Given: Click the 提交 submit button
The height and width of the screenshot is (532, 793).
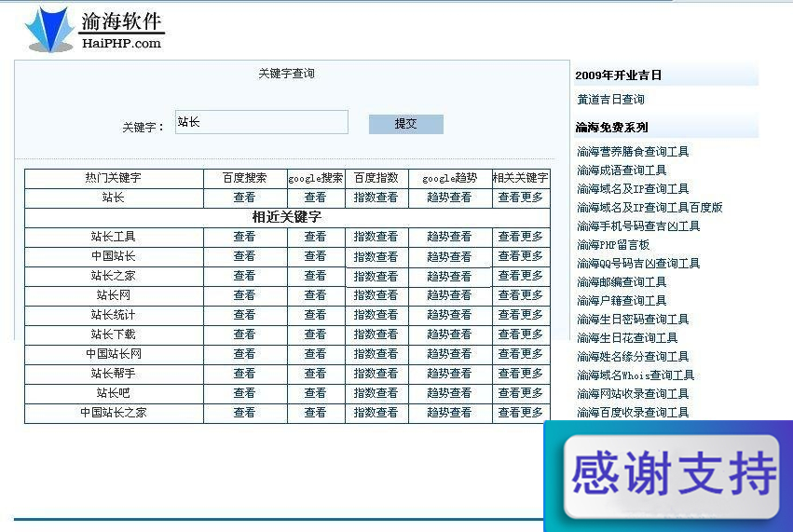Looking at the screenshot, I should click(405, 124).
